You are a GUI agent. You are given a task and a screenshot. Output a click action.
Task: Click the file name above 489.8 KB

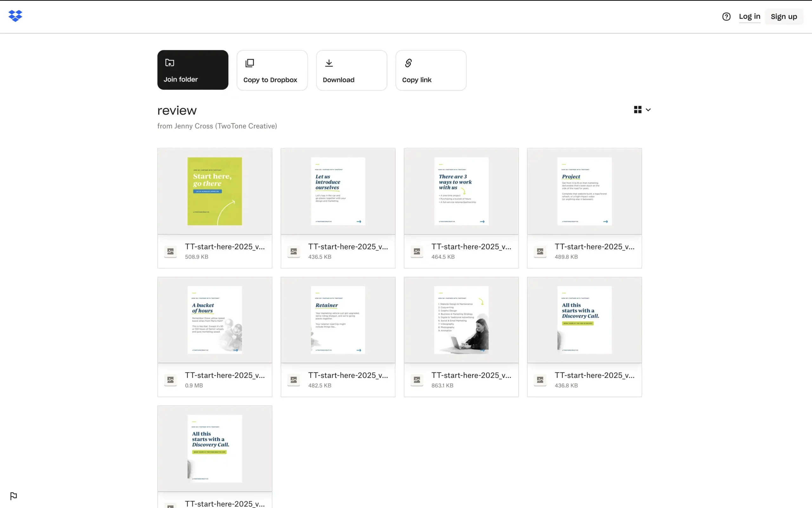coord(594,247)
